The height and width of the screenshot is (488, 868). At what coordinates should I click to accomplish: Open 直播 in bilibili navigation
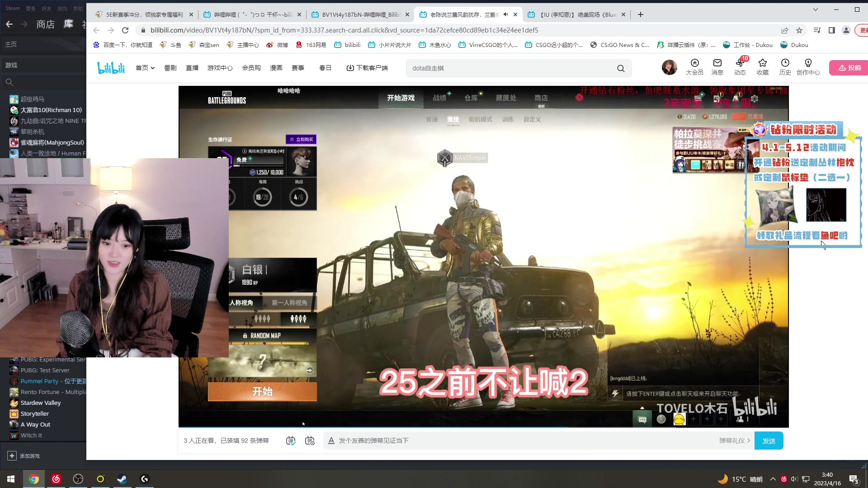[x=192, y=68]
